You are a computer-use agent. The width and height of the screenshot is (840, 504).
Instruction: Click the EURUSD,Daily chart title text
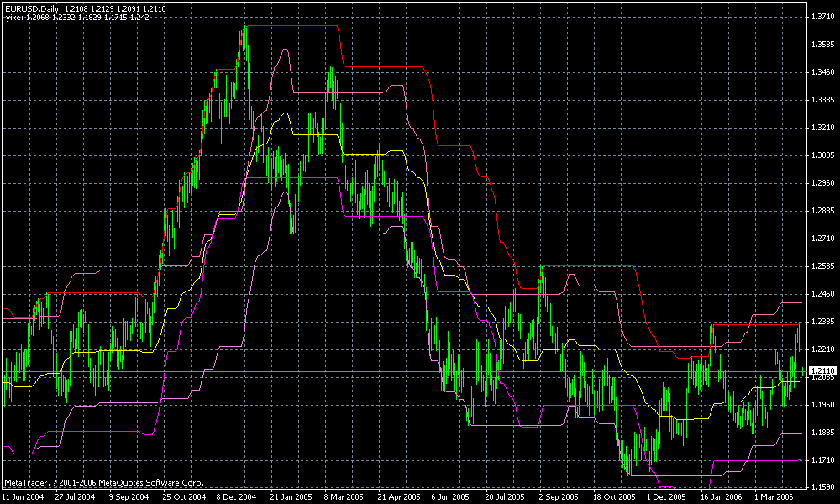coord(85,8)
